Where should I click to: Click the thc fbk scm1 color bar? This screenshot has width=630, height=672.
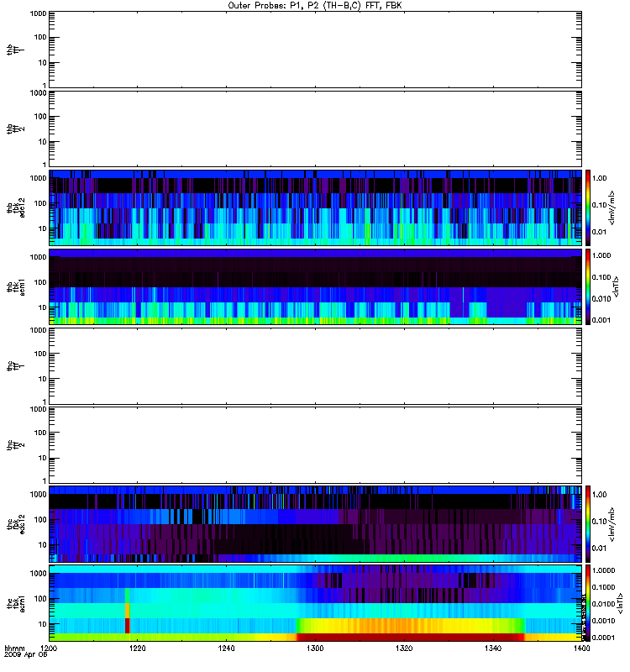(x=588, y=603)
